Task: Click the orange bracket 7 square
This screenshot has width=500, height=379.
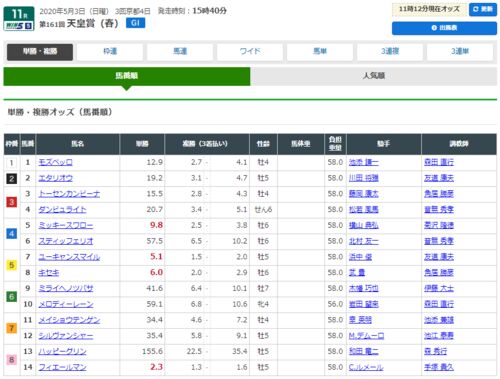Action: click(12, 328)
